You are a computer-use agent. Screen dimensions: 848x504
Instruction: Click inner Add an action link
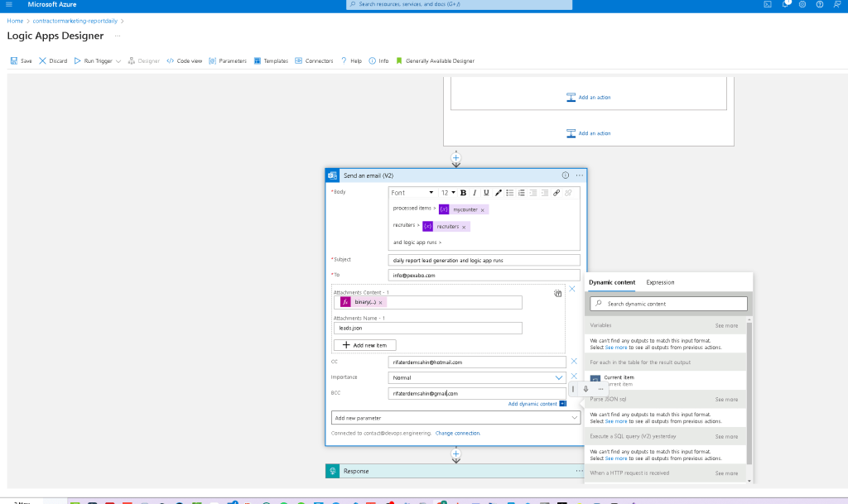(x=589, y=97)
